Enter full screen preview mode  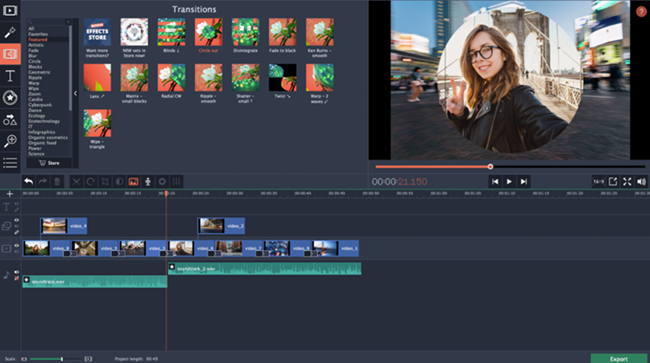627,182
